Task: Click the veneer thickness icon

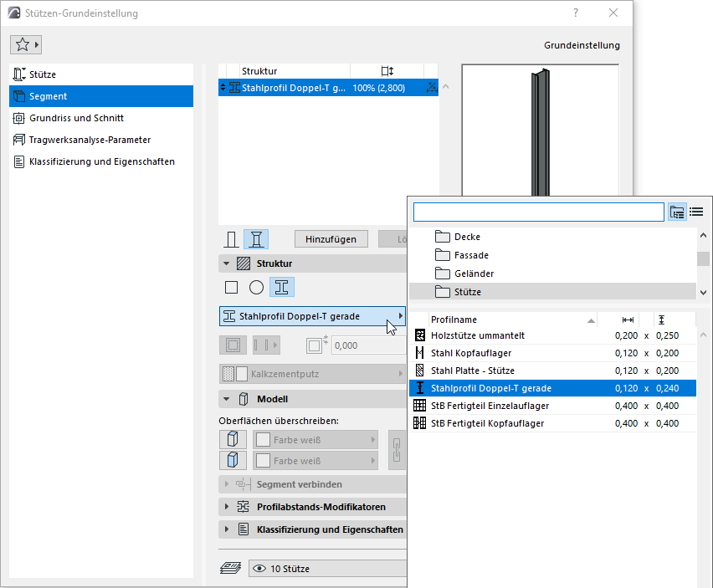Action: point(316,345)
